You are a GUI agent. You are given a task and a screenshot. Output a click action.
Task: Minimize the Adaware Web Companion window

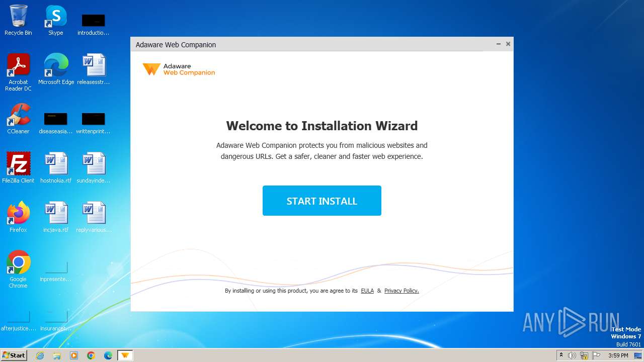coord(499,44)
